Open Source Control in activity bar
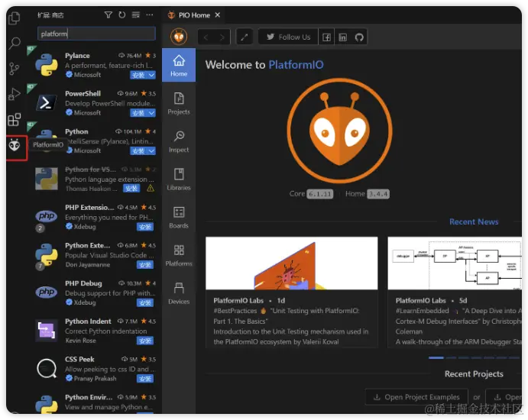The width and height of the screenshot is (528, 420). pyautogui.click(x=15, y=69)
